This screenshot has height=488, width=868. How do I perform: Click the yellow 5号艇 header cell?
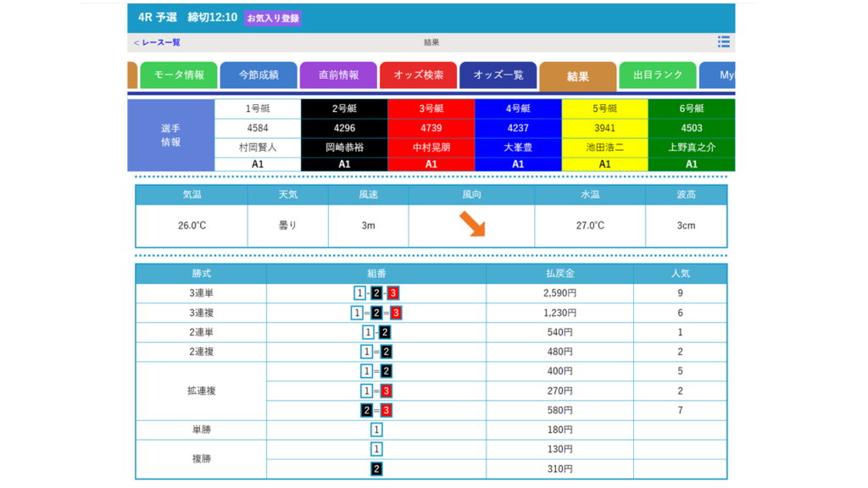(604, 109)
